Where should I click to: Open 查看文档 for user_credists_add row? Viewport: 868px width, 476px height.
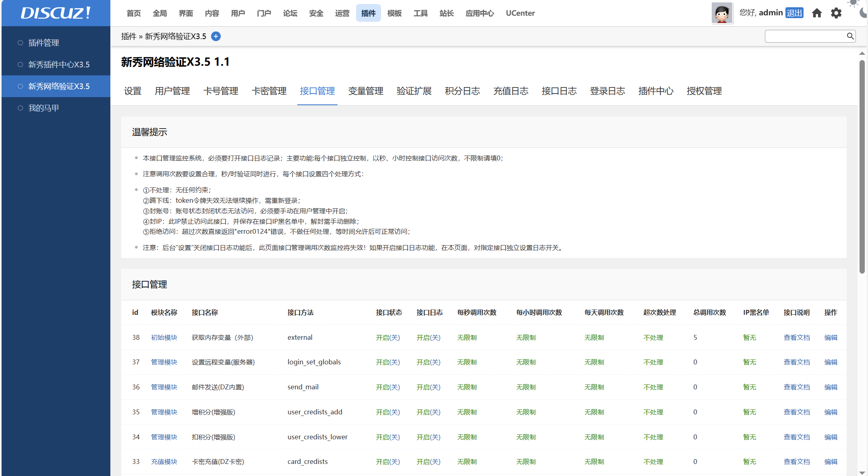tap(797, 412)
